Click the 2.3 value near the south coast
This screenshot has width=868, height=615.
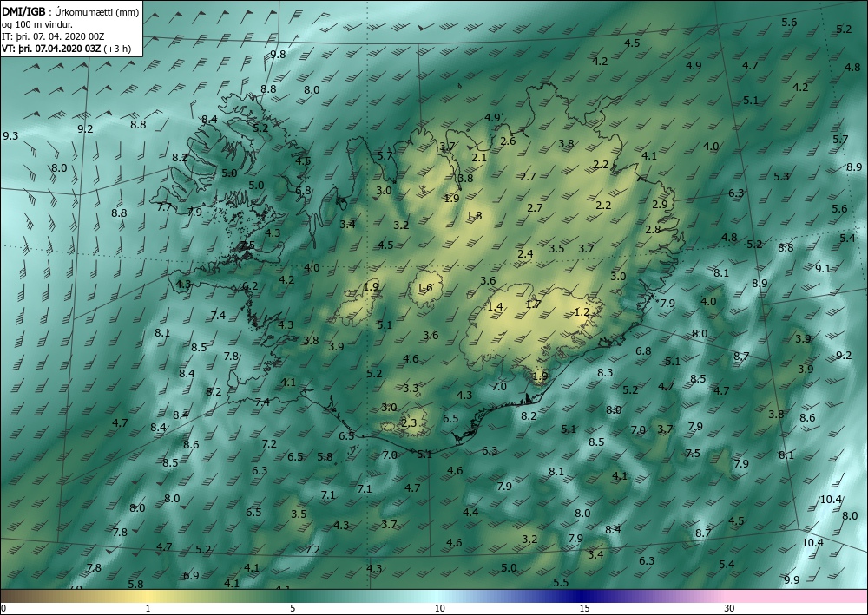click(x=409, y=423)
